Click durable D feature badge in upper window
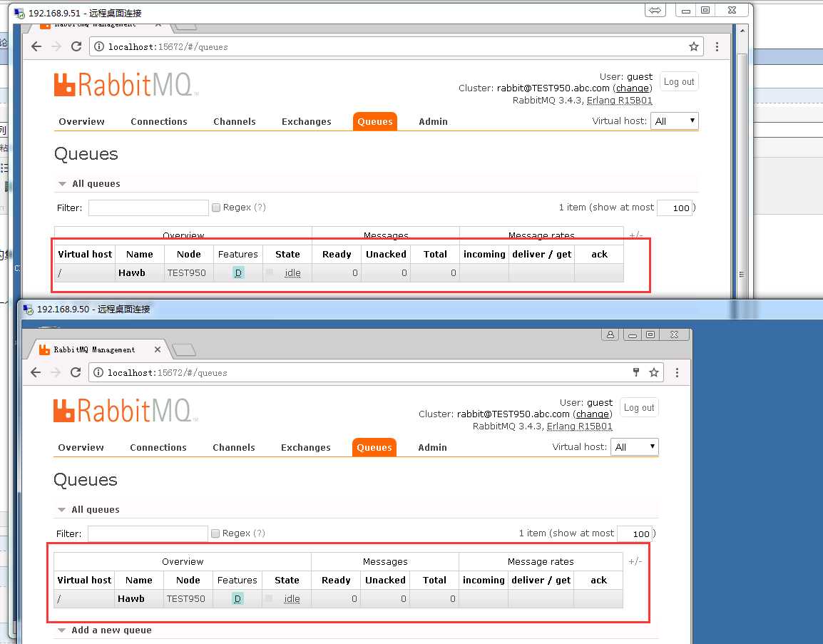Screen dimensions: 823x644 tap(238, 273)
